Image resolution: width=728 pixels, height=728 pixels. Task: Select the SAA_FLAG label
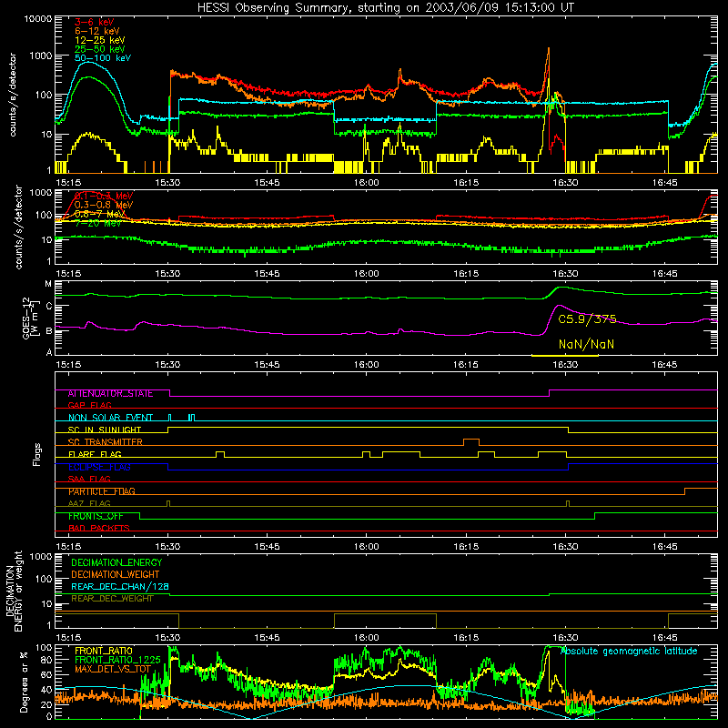tap(89, 480)
